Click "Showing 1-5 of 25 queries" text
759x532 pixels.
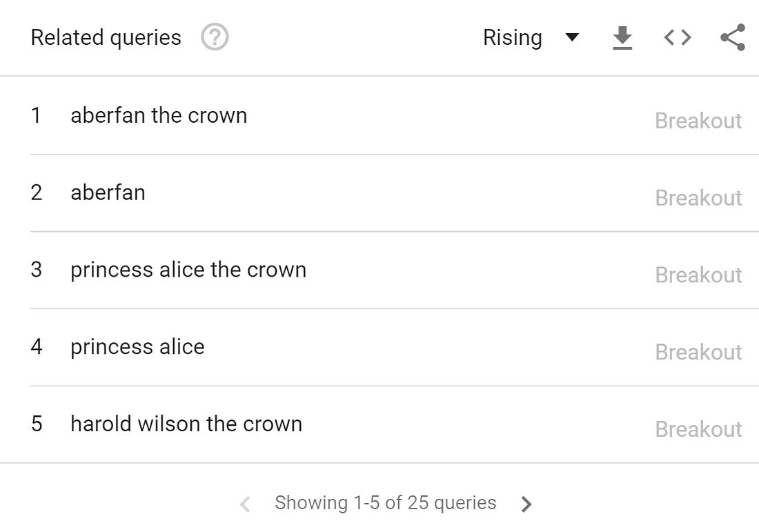pos(385,503)
